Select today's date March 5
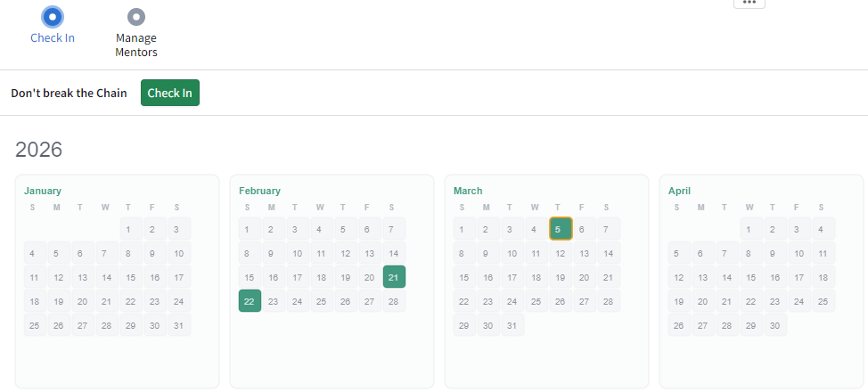 click(x=561, y=229)
